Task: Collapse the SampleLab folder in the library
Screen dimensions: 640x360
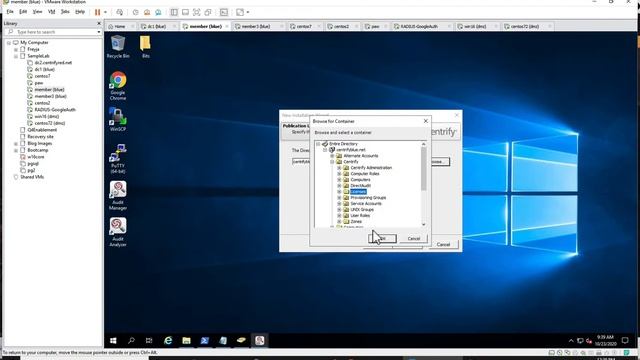Action: click(16, 56)
